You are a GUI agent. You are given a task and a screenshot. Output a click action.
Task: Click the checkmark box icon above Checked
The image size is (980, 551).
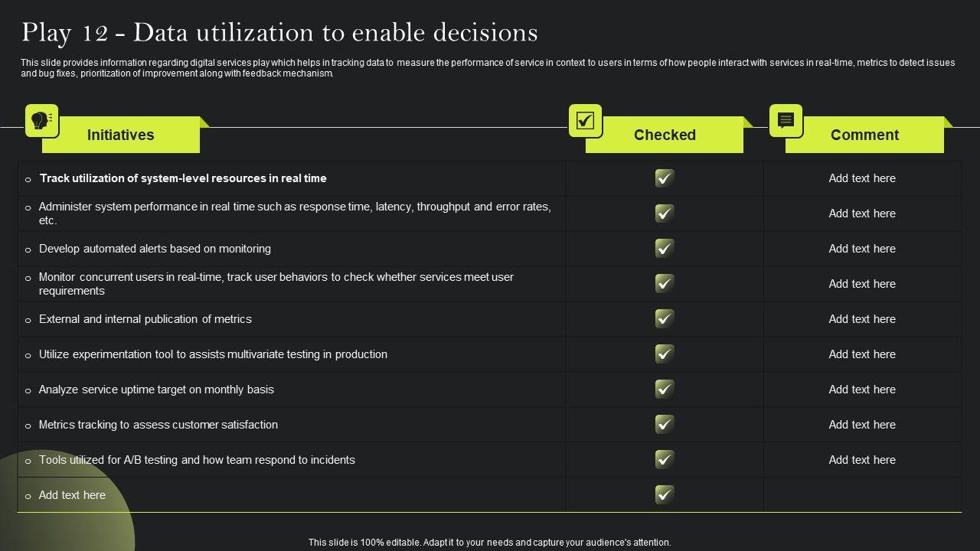pos(585,121)
